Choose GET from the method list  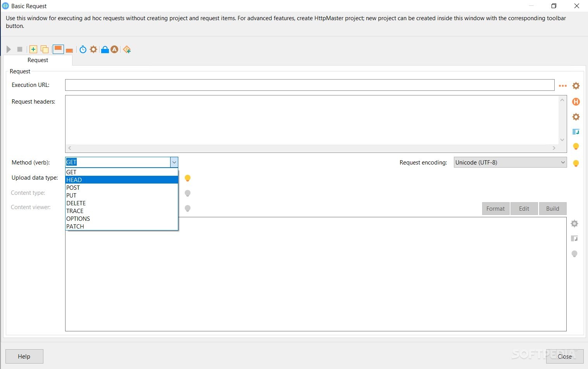122,172
